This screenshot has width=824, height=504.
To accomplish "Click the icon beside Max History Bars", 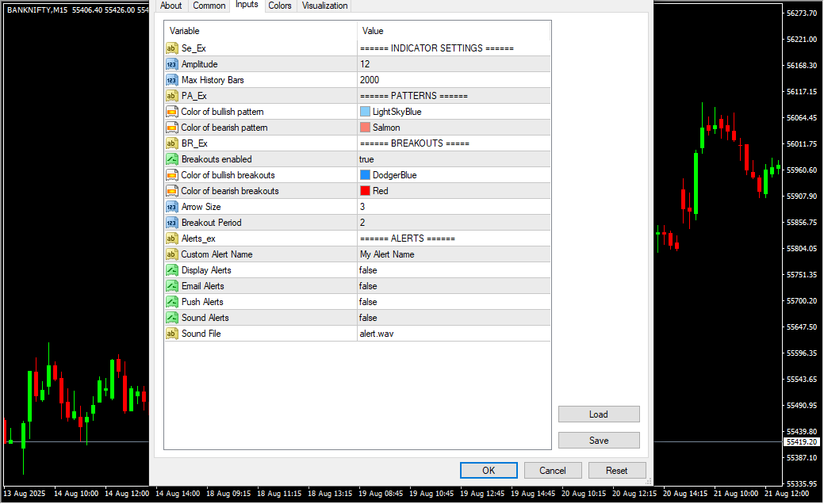I will click(x=171, y=80).
